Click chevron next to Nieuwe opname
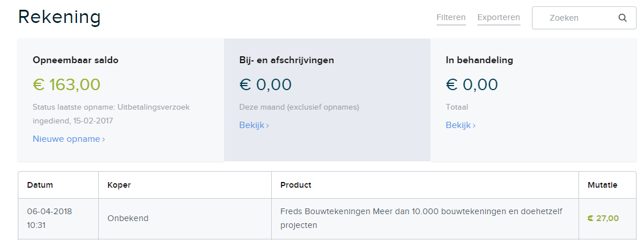This screenshot has width=644, height=240. point(103,140)
